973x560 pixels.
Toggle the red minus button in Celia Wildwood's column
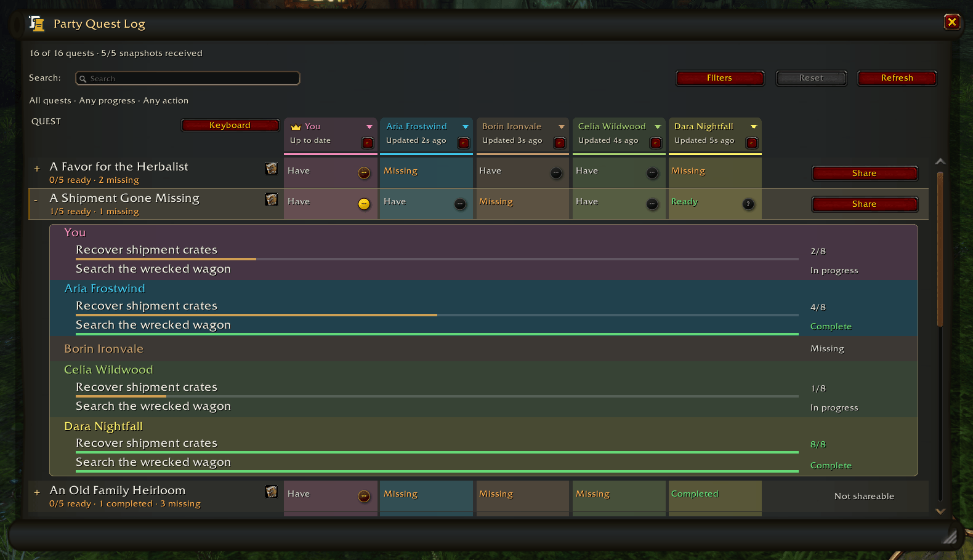(x=656, y=143)
